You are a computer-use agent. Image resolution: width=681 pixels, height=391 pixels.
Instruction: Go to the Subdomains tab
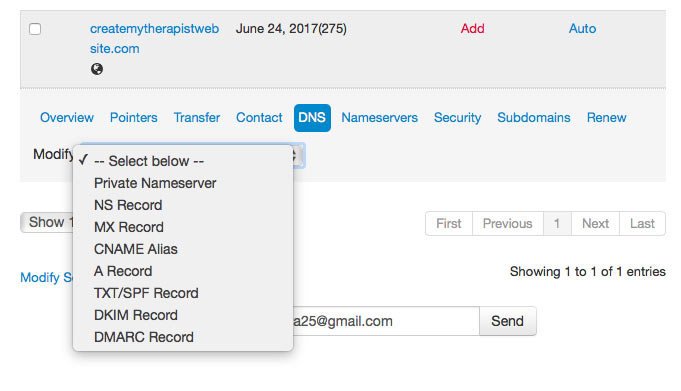(x=534, y=118)
